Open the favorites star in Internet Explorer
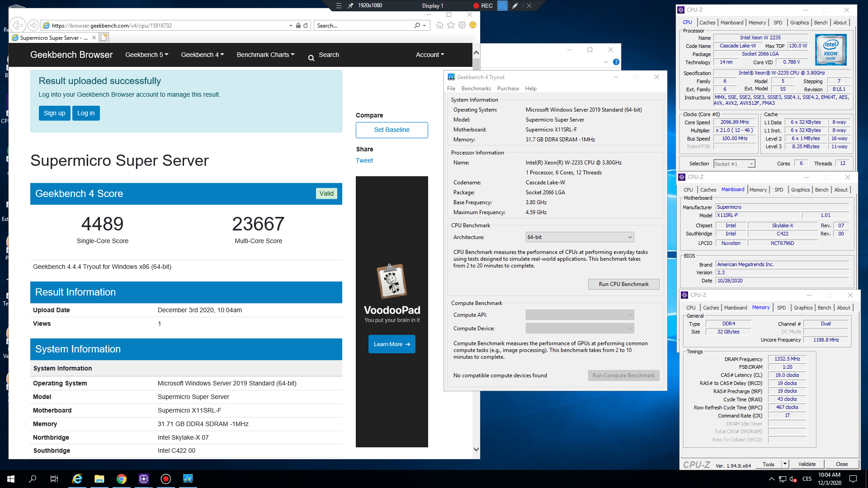Image resolution: width=868 pixels, height=488 pixels. 451,25
